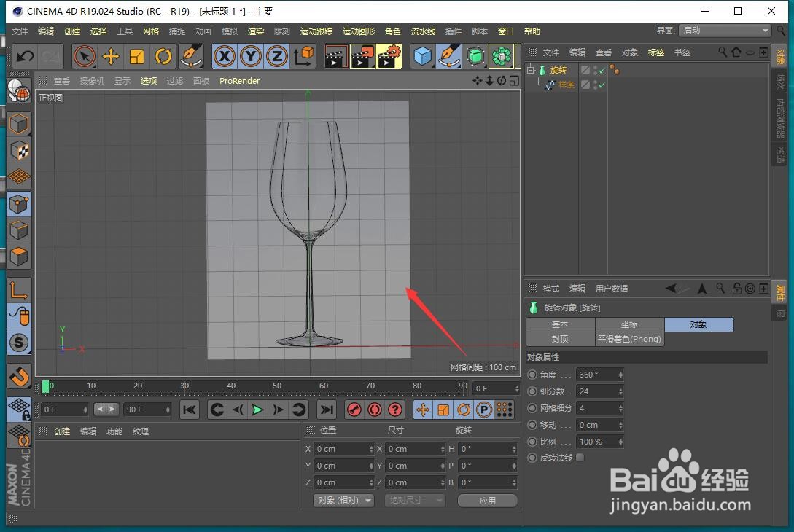Viewport: 794px width, 532px height.
Task: Open the subdivision surface generator icon
Action: tap(475, 56)
